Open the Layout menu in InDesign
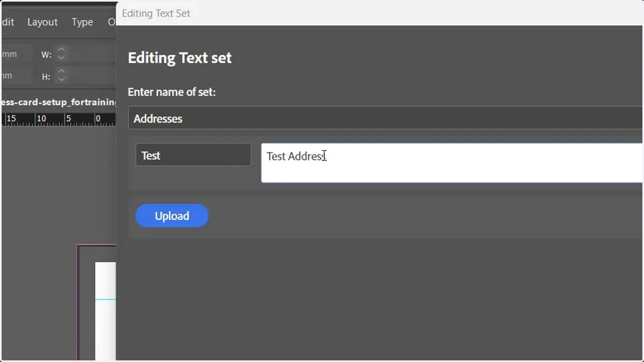The width and height of the screenshot is (644, 362). click(42, 22)
